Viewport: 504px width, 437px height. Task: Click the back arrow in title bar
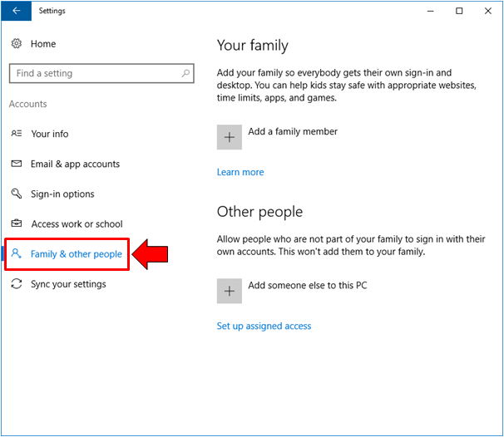tap(17, 11)
